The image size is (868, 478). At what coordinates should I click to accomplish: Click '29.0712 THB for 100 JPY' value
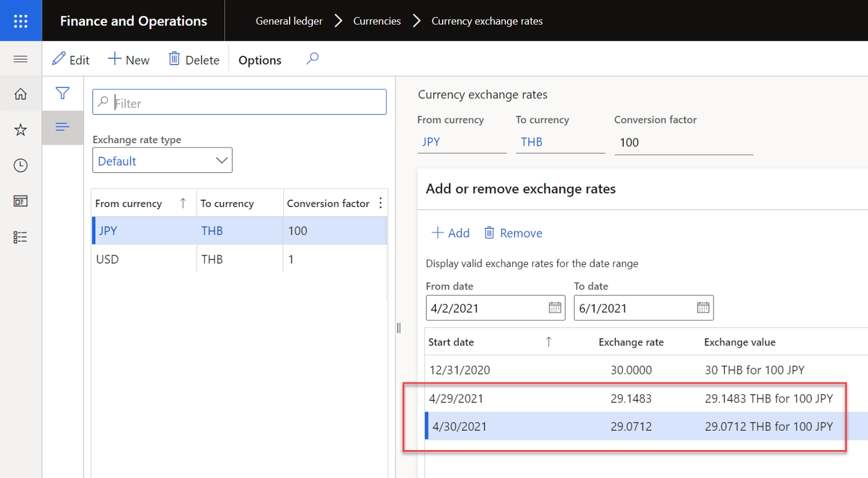[x=769, y=426]
